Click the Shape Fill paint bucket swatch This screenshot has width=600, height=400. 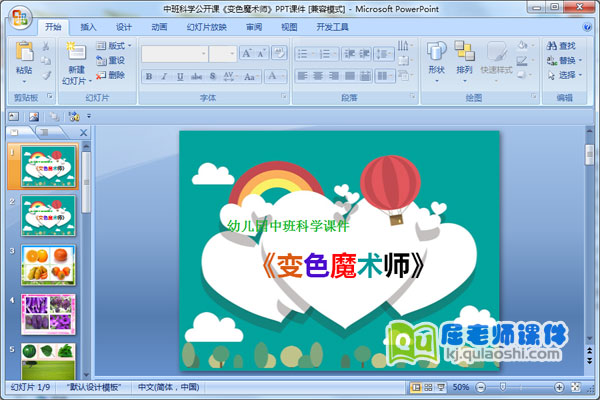tap(524, 46)
